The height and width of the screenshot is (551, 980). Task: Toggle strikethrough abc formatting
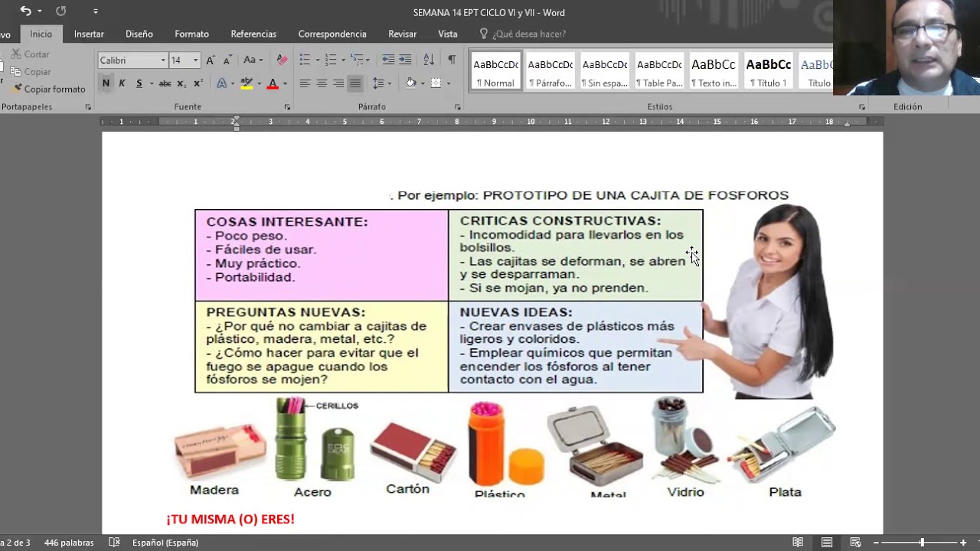pyautogui.click(x=165, y=83)
